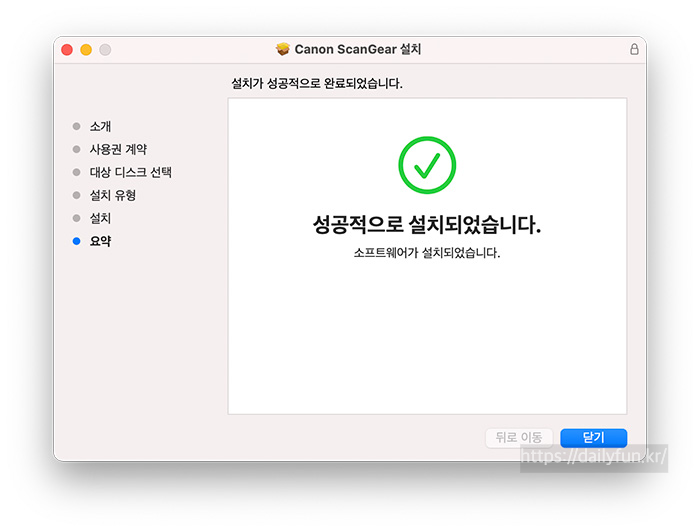Click the blue 닫기 button
This screenshot has height=532, width=700.
pyautogui.click(x=593, y=437)
